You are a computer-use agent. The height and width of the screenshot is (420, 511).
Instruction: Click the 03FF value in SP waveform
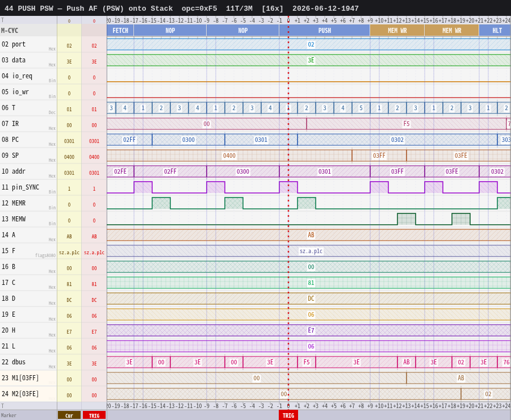coord(379,156)
